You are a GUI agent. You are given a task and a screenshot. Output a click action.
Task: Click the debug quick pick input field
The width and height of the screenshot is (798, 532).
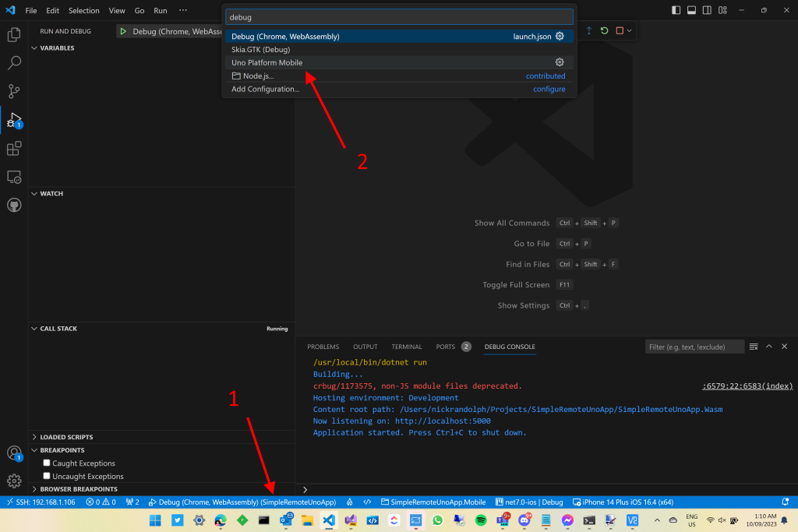398,16
